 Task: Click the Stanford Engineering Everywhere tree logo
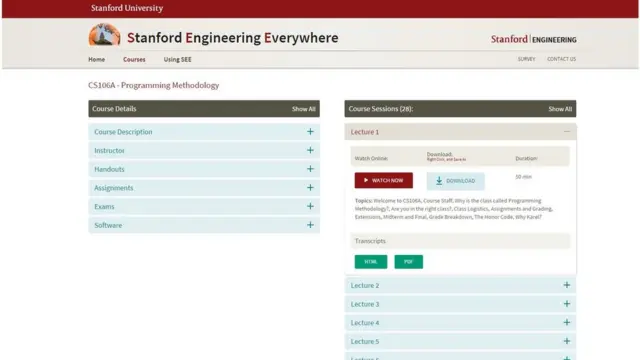pyautogui.click(x=104, y=35)
